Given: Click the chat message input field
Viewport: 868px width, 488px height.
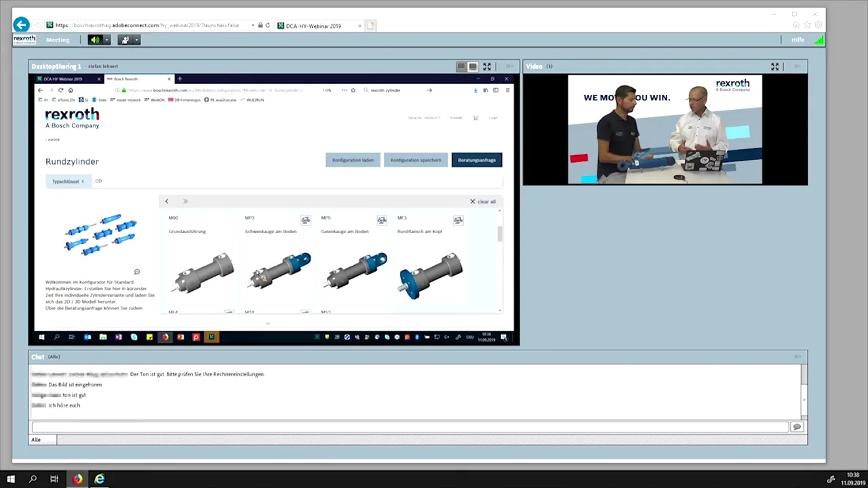Looking at the screenshot, I should (x=410, y=427).
